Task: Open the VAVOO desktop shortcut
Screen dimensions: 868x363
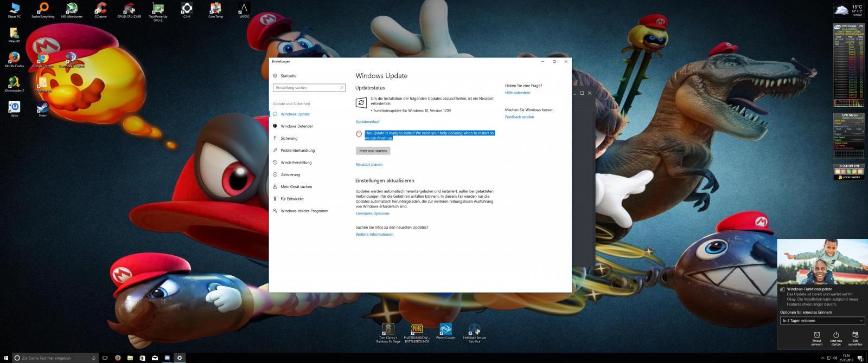Action: (244, 10)
